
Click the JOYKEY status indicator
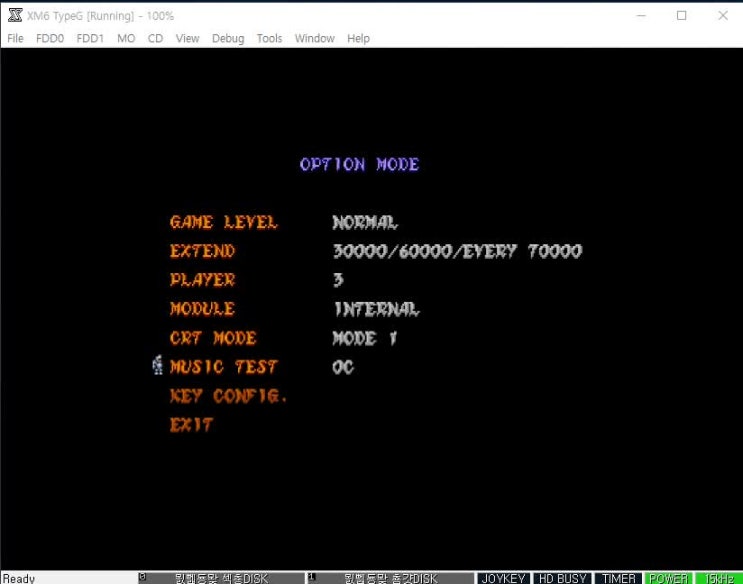pyautogui.click(x=503, y=578)
